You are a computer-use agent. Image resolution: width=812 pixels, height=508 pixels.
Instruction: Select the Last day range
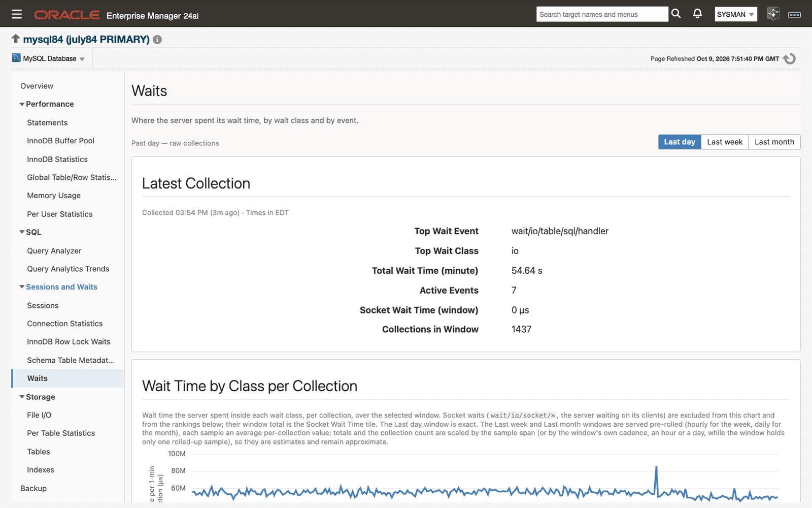click(x=680, y=142)
